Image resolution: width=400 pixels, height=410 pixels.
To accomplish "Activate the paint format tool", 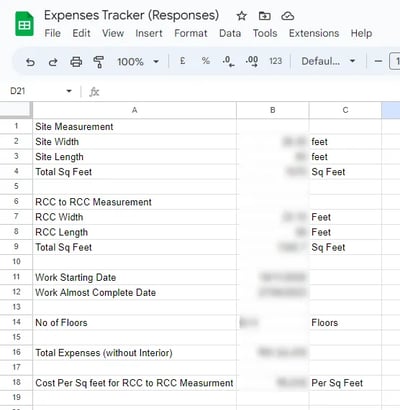I will tap(99, 62).
